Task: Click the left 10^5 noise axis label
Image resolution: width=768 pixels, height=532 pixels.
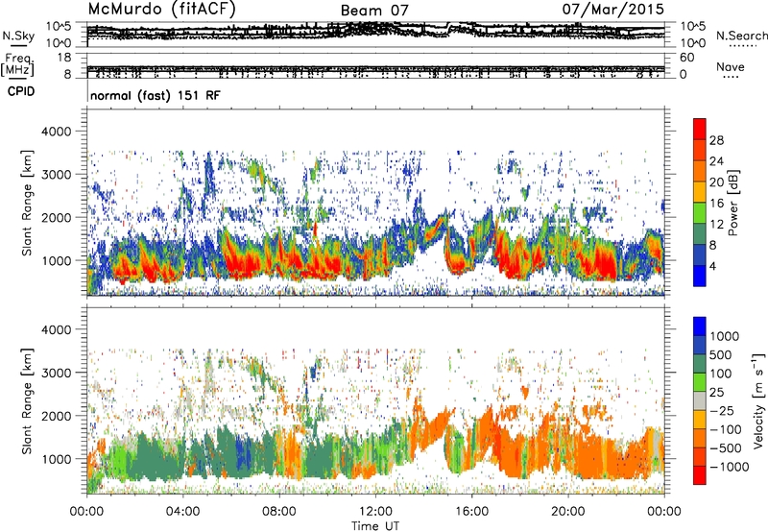Action: (x=59, y=26)
